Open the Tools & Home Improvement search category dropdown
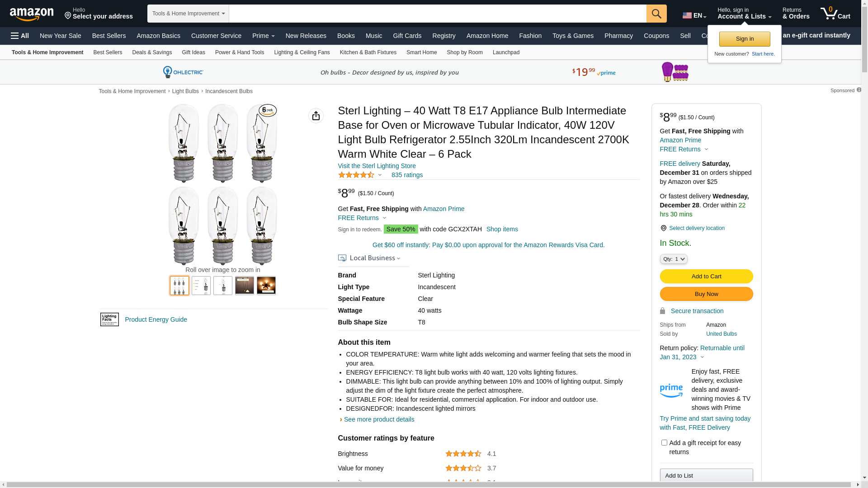This screenshot has height=488, width=868. (x=188, y=14)
